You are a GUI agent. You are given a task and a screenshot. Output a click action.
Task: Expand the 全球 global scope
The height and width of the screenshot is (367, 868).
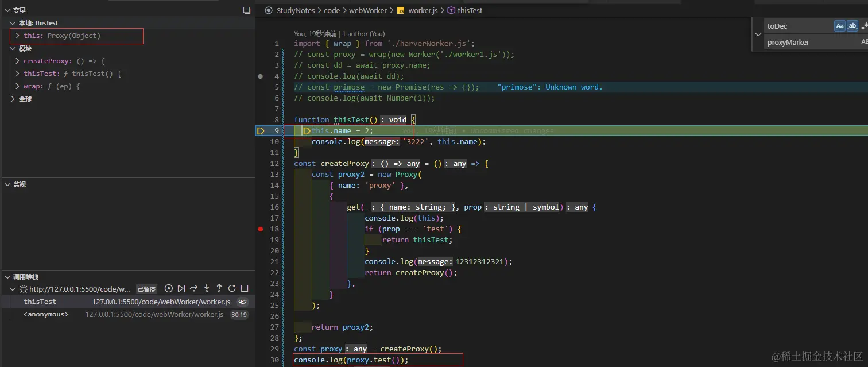(x=14, y=99)
